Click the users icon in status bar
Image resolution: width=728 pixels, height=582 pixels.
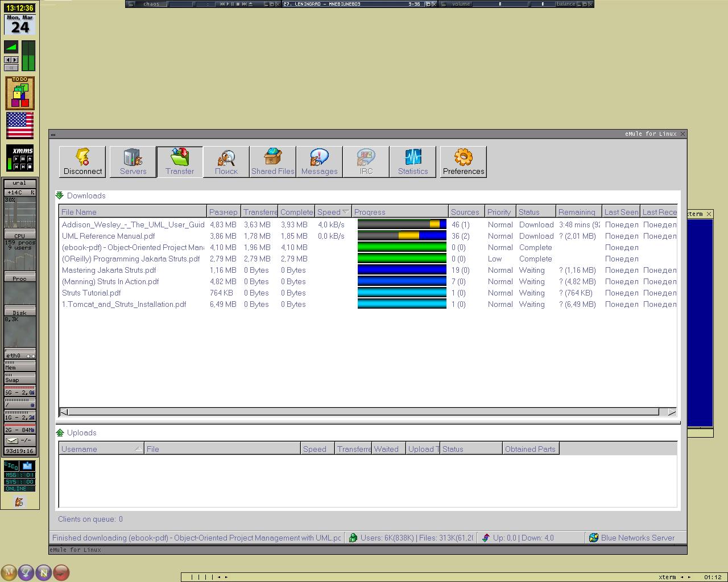[x=353, y=538]
